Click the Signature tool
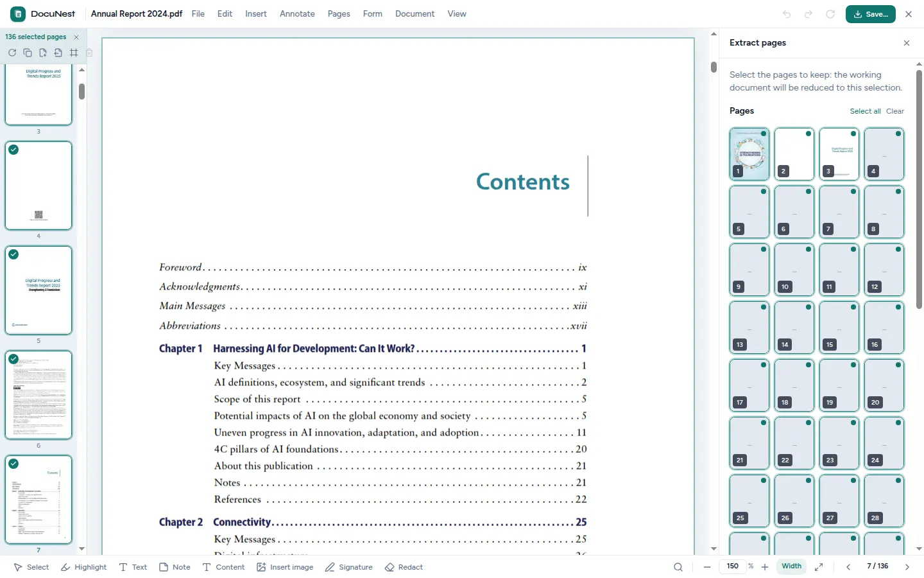Screen dimensions: 924x578 [x=348, y=567]
